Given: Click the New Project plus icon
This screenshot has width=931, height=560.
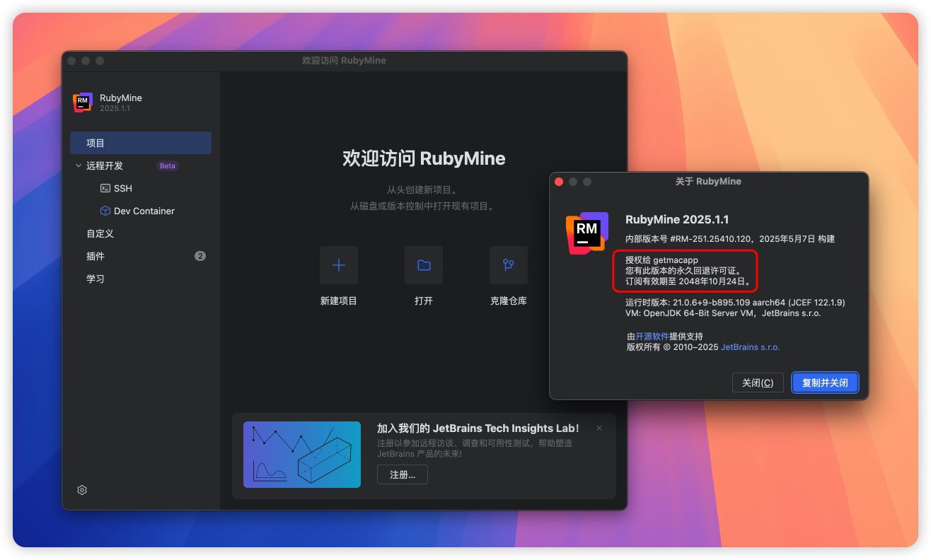Looking at the screenshot, I should (339, 265).
